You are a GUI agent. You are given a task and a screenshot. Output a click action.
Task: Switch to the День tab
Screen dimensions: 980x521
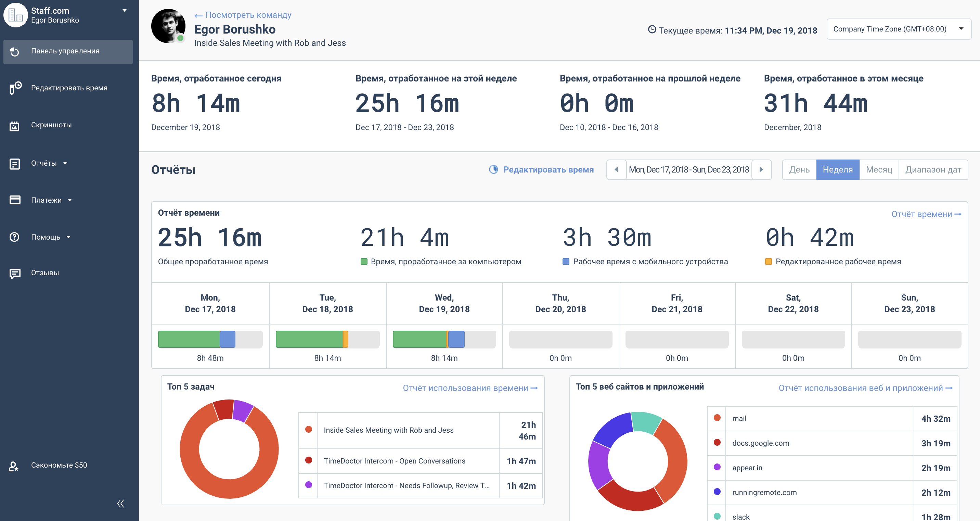tap(799, 170)
